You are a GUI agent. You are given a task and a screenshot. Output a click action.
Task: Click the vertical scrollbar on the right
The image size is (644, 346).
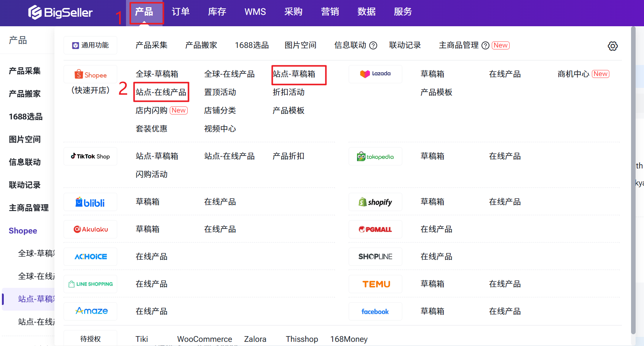[x=633, y=179]
